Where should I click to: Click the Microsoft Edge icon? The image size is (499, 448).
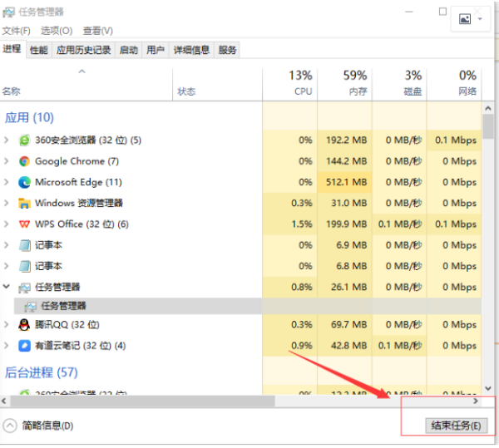click(24, 182)
